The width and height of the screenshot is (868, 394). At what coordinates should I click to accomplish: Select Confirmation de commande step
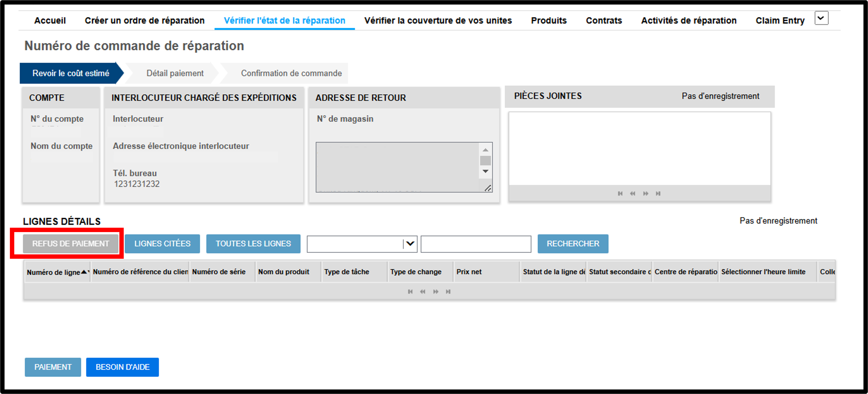point(291,73)
